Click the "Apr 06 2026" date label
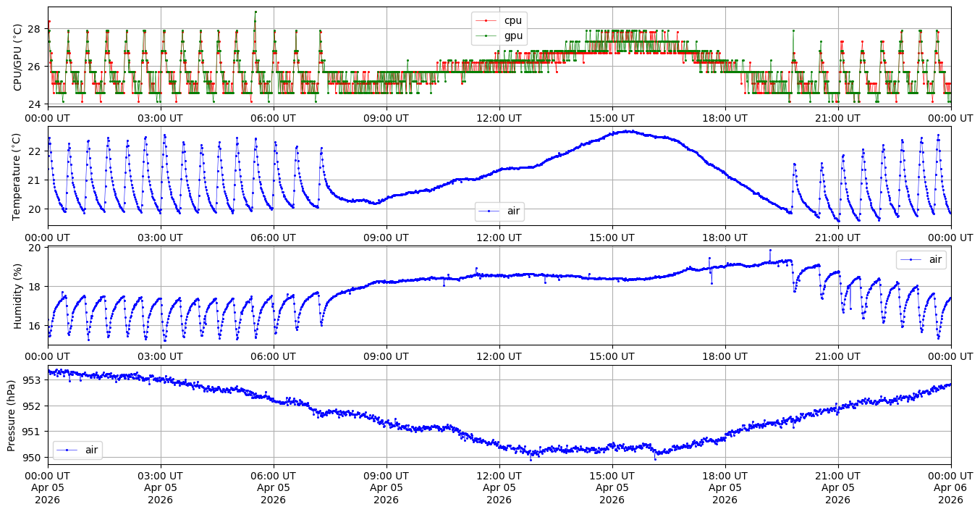Image resolution: width=980 pixels, height=512 pixels. click(950, 494)
